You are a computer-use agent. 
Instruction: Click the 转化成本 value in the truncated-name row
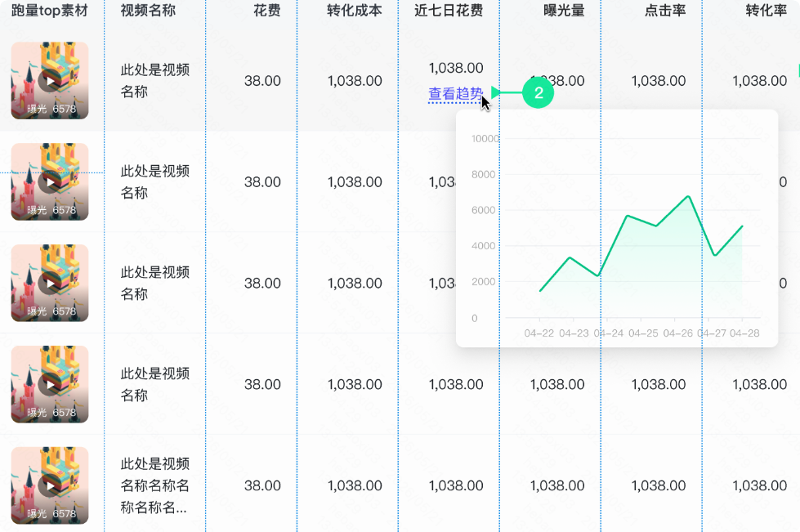(x=355, y=485)
